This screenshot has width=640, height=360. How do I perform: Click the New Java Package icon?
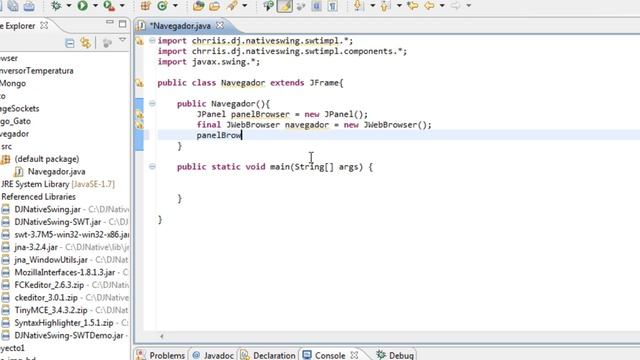pyautogui.click(x=146, y=5)
